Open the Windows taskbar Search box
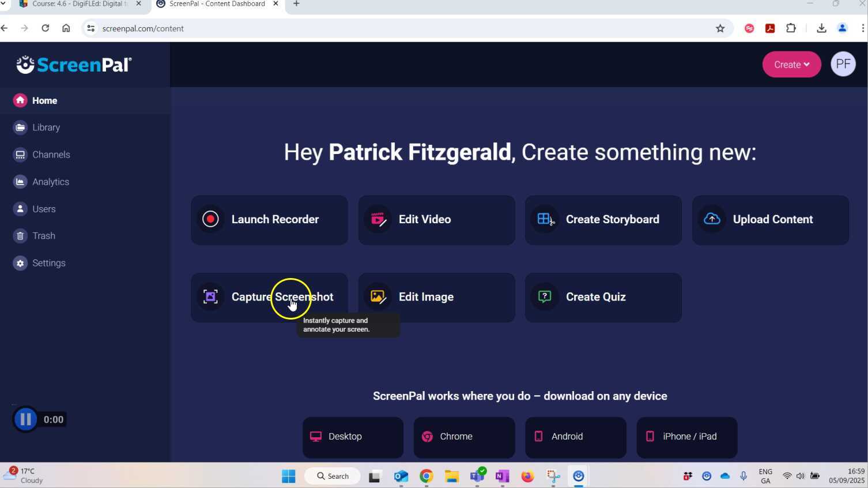 coord(333,476)
